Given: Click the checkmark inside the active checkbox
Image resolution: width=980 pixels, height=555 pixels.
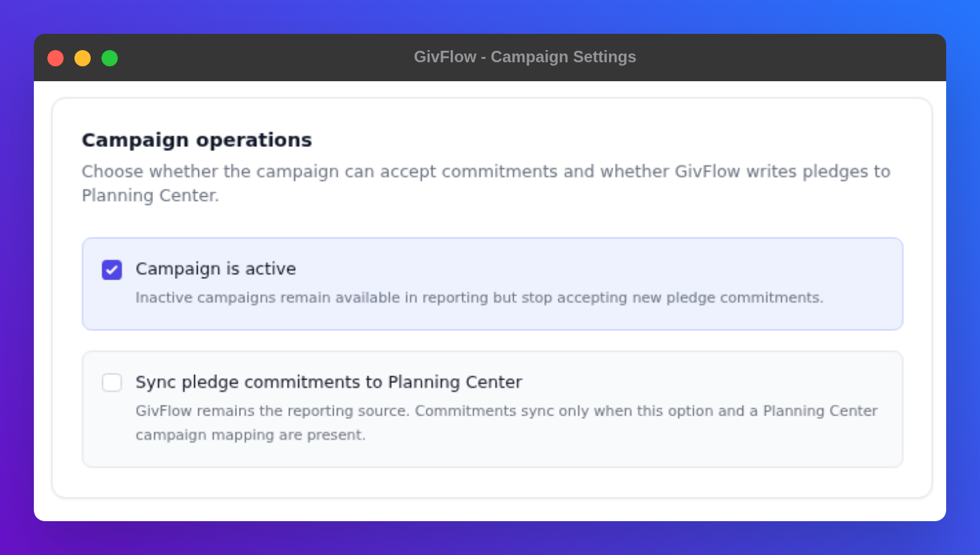Looking at the screenshot, I should click(x=112, y=269).
